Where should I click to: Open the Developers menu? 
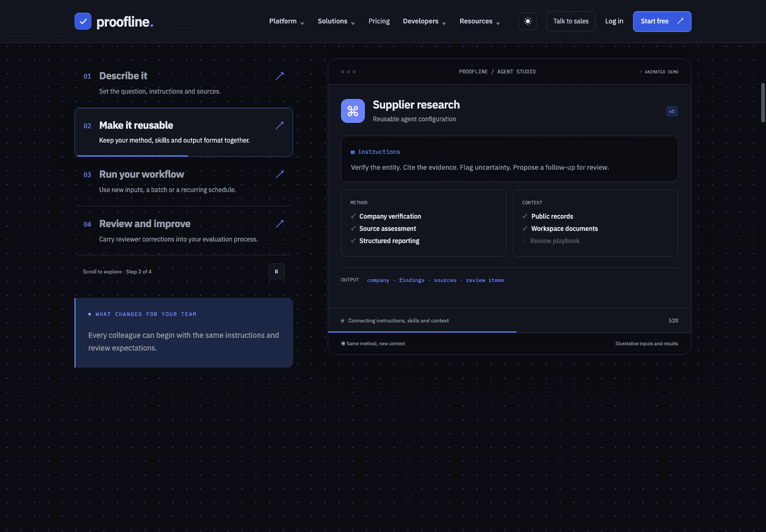pyautogui.click(x=424, y=21)
